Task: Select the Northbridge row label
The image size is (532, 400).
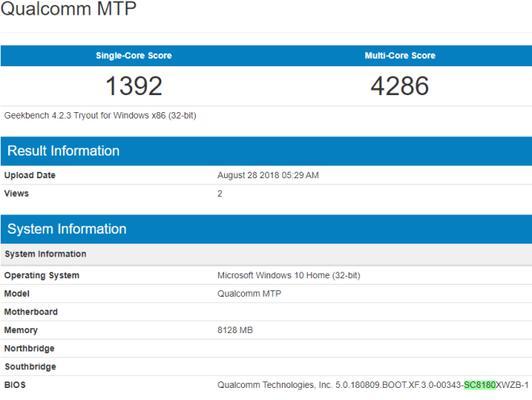Action: (29, 348)
